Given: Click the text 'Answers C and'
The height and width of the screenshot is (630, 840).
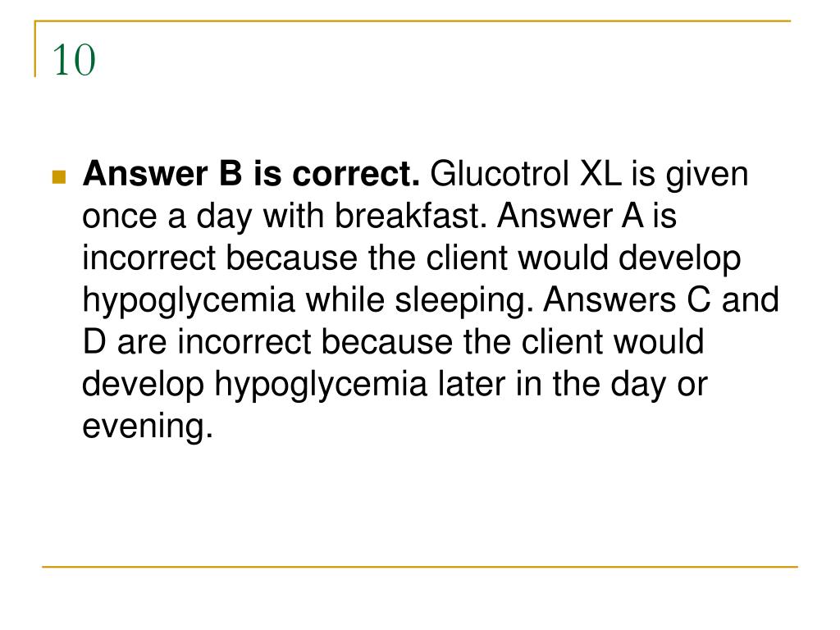Looking at the screenshot, I should tap(661, 299).
